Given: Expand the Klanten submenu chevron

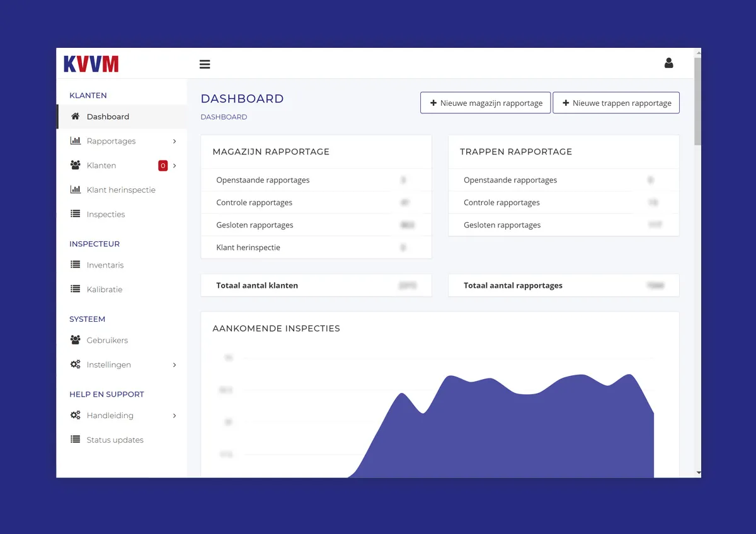Looking at the screenshot, I should pos(175,165).
